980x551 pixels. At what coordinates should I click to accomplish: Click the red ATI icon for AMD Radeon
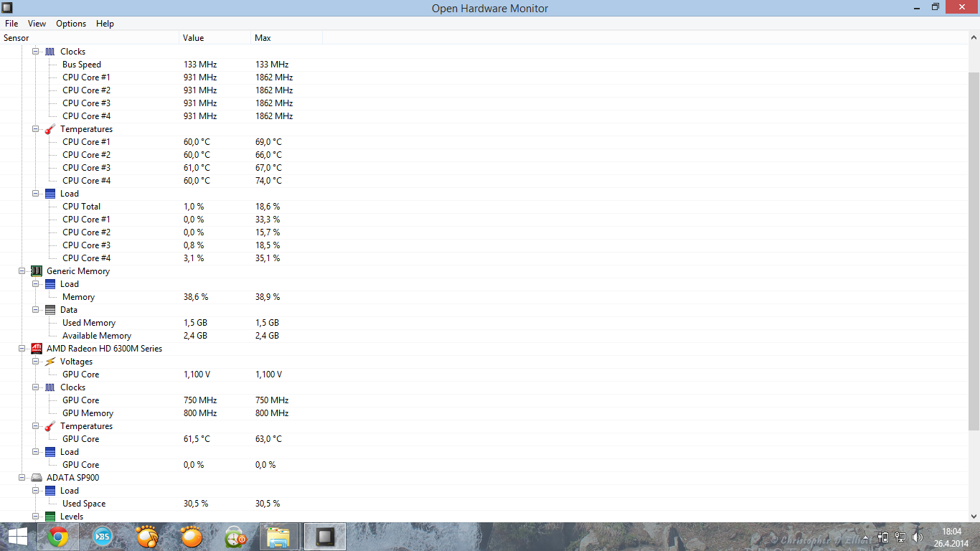(x=37, y=349)
